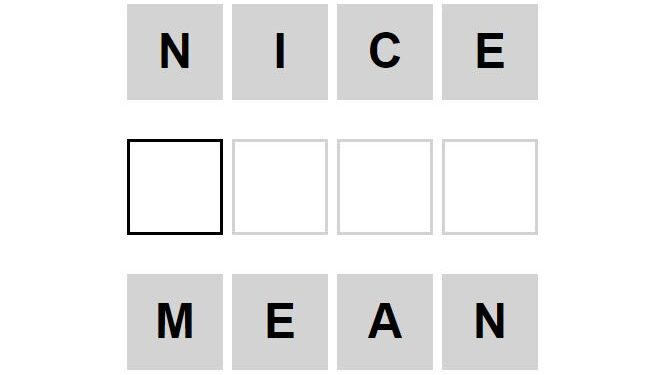Click the empty box beneath the C tile
The height and width of the screenshot is (375, 658).
pos(385,187)
